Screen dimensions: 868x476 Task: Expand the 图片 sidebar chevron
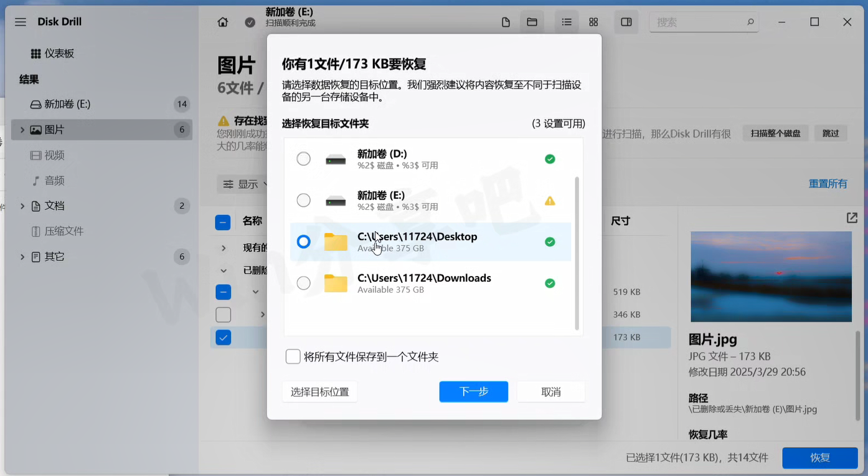pyautogui.click(x=22, y=130)
